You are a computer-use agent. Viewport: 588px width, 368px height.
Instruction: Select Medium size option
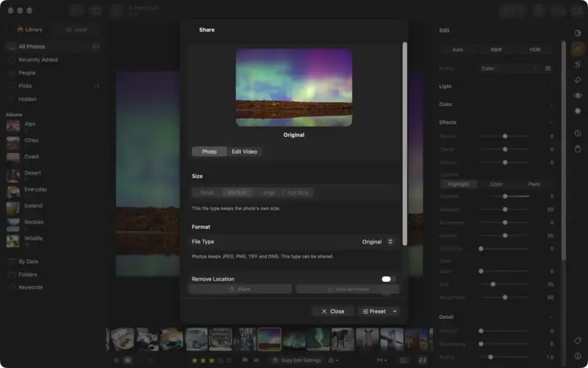coord(237,193)
